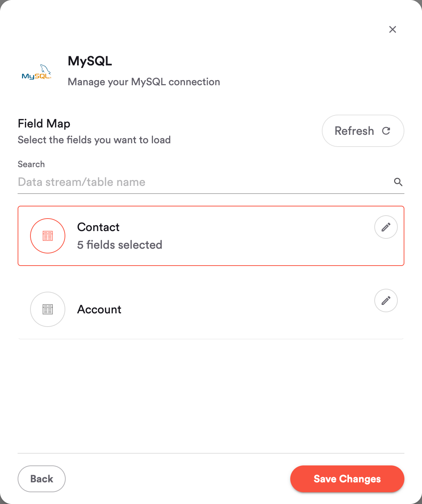
Task: Edit Account fields with pencil icon
Action: 386,300
